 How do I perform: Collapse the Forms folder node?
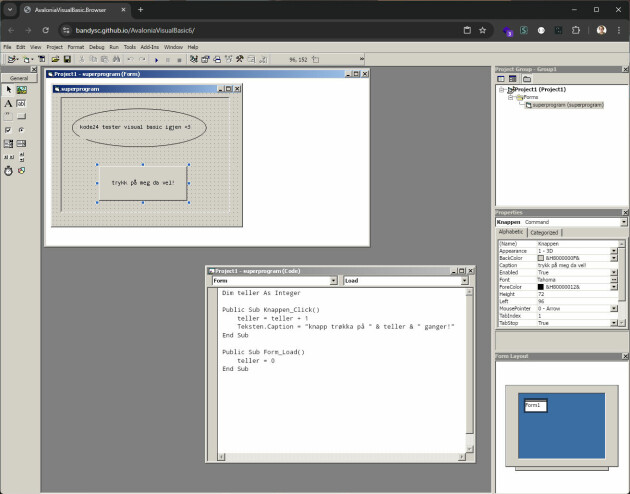[510, 97]
